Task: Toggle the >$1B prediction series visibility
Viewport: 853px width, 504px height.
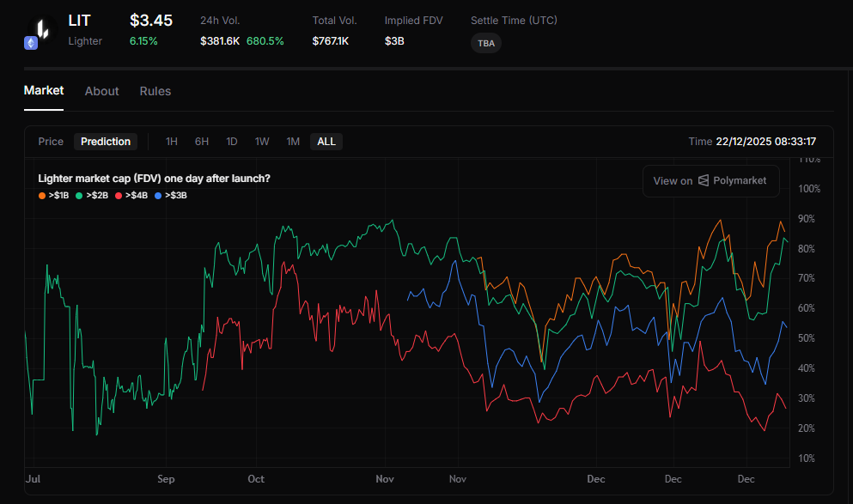Action: tap(54, 195)
